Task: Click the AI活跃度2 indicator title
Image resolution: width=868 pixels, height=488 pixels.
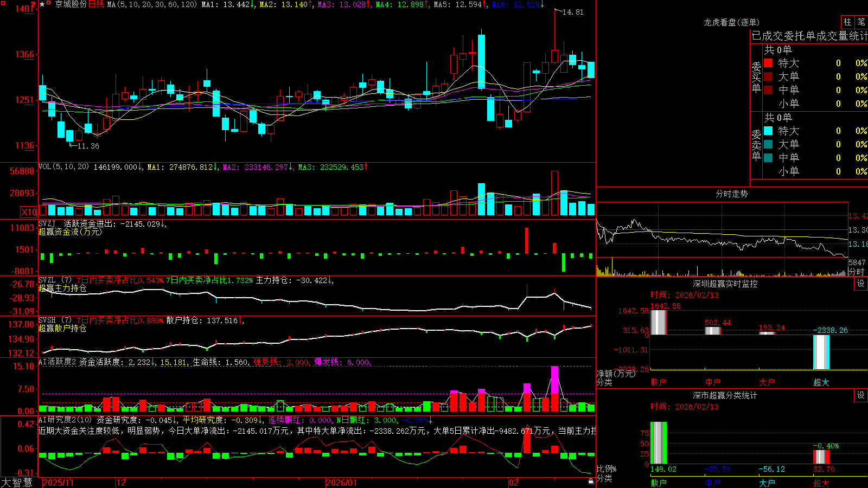Action: pyautogui.click(x=58, y=362)
